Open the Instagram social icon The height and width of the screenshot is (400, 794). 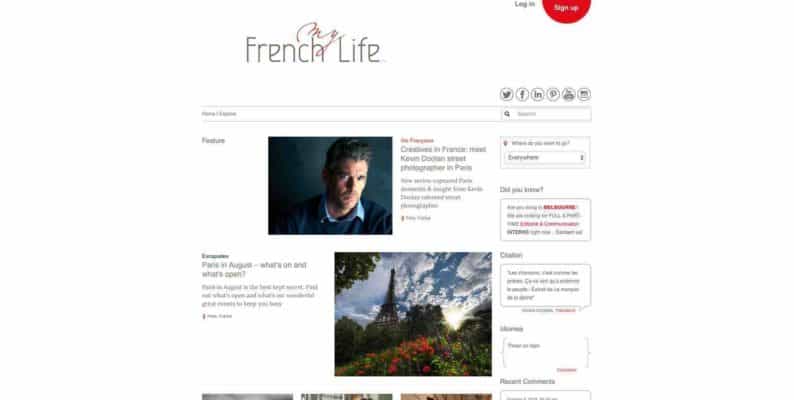pos(584,94)
